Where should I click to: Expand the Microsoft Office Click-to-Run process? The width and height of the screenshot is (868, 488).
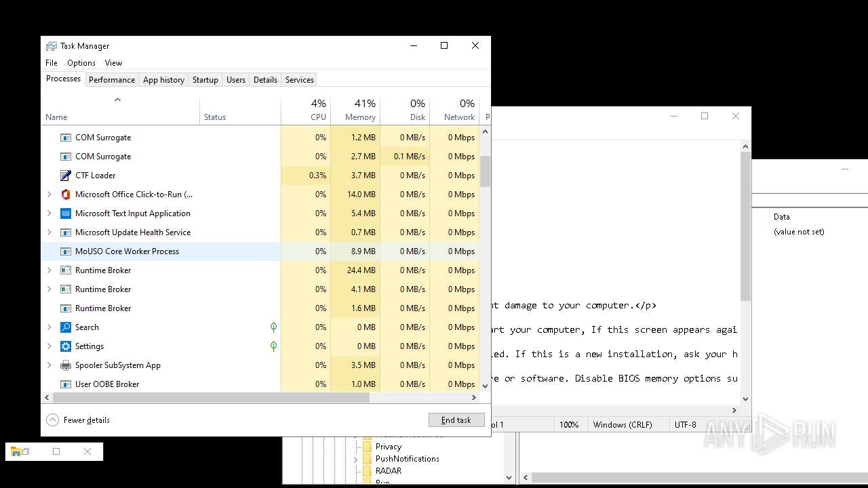(x=49, y=195)
